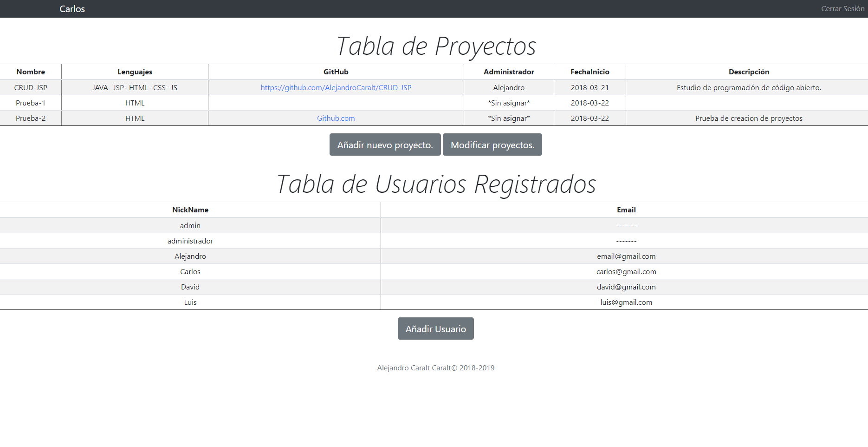
Task: Click the Carlos brand name in navbar
Action: (72, 9)
